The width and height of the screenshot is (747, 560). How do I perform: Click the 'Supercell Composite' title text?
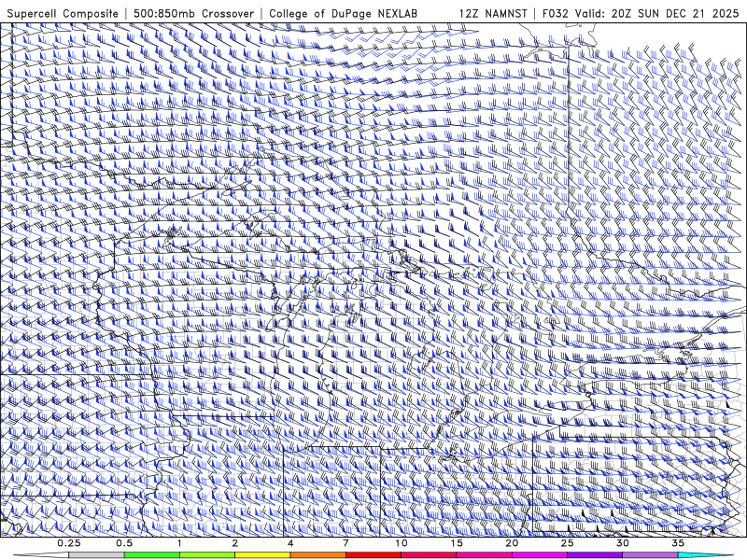coord(63,13)
